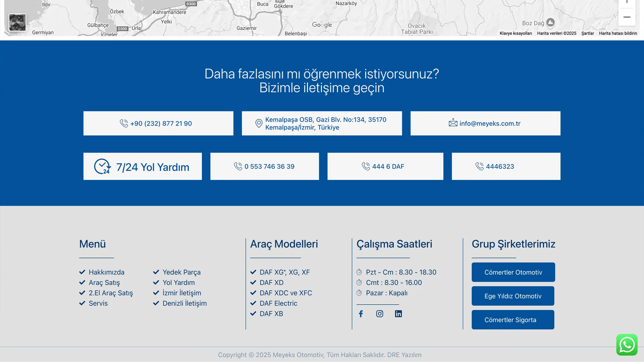
Task: Go to Hakkımızda menu link
Action: (106, 272)
